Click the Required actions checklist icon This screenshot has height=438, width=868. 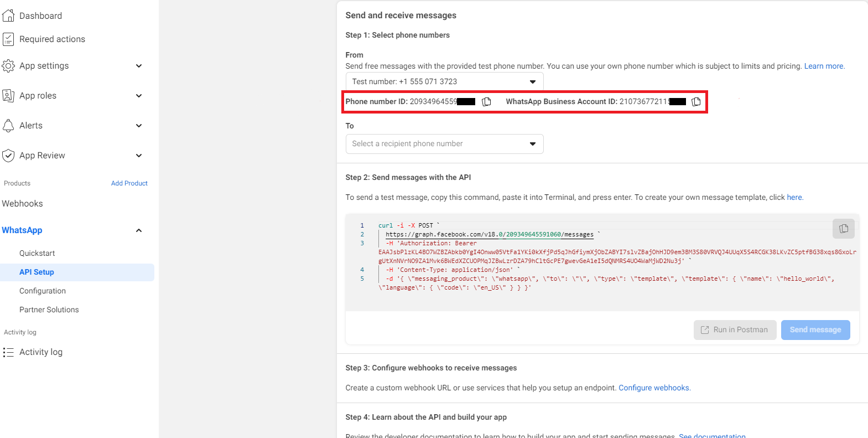pyautogui.click(x=8, y=39)
